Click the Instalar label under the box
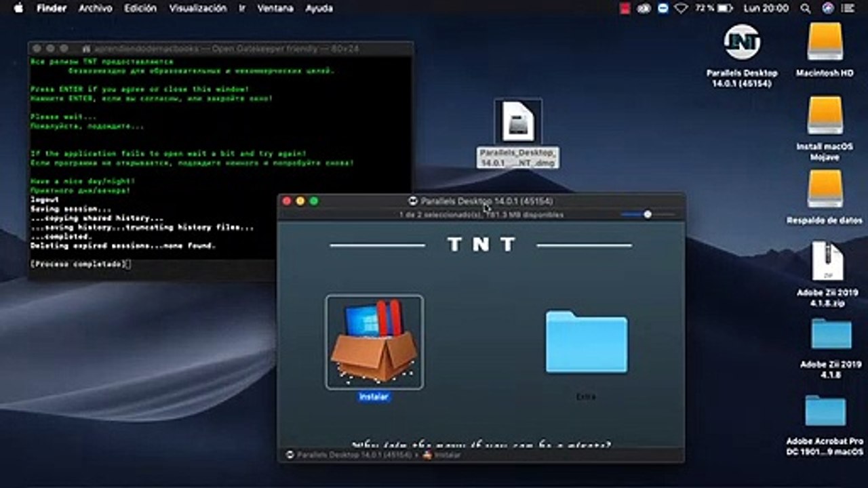Viewport: 868px width, 488px height. (374, 396)
